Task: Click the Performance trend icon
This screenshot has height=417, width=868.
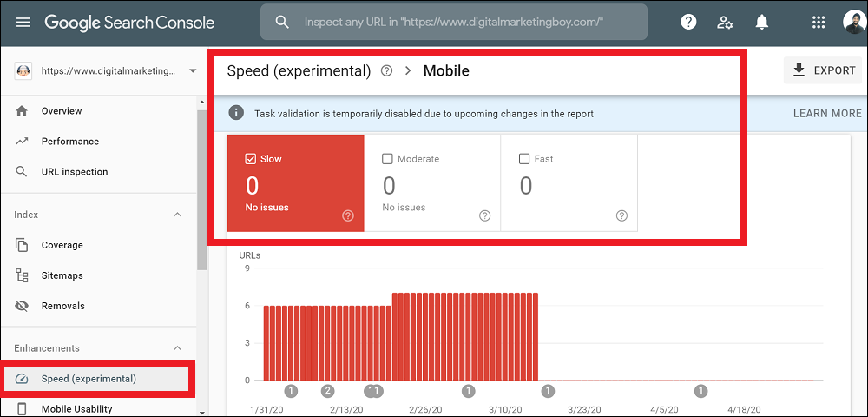Action: tap(22, 142)
